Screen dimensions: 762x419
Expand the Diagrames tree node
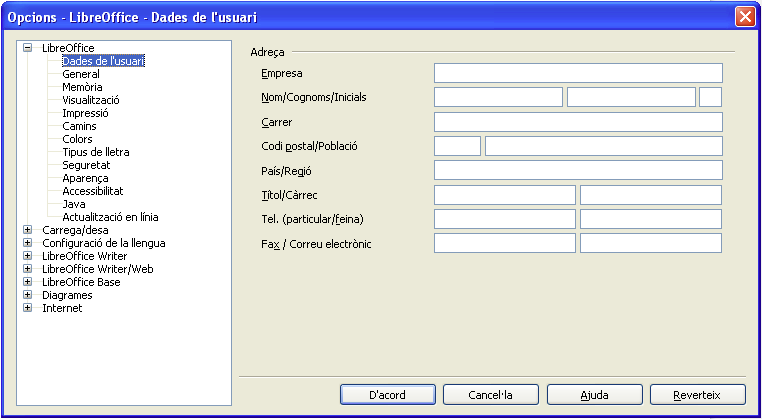click(x=27, y=295)
